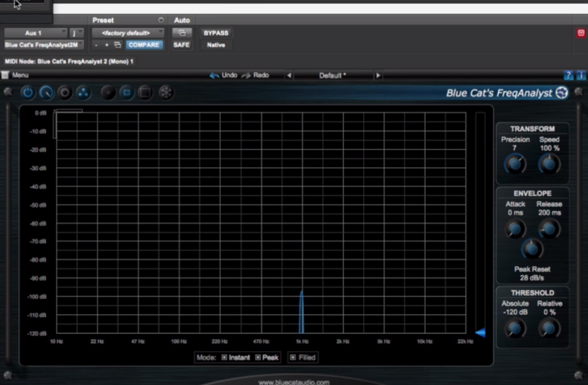Click the MIDI Node text
588x385 pixels.
pos(69,62)
